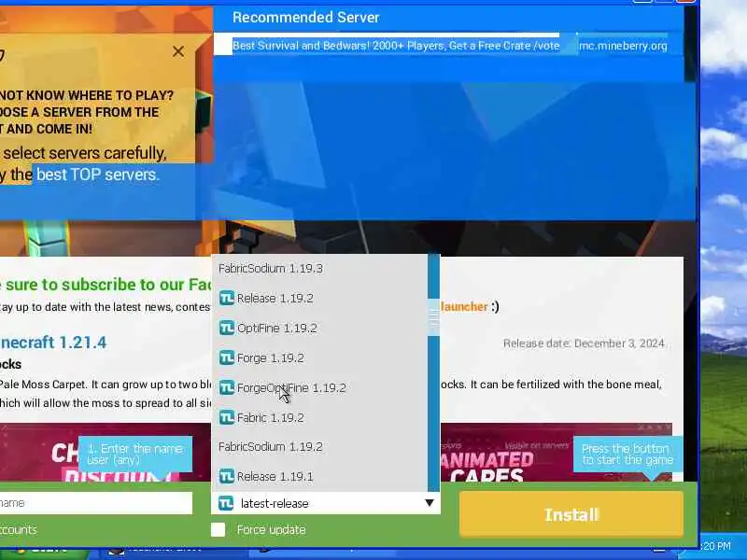Open the Animated Capes banner
747x560 pixels.
(556, 453)
